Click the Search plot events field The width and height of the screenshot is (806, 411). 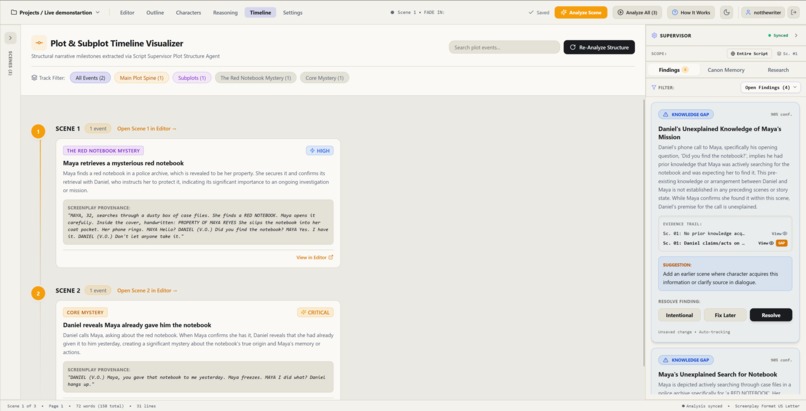[x=504, y=47]
